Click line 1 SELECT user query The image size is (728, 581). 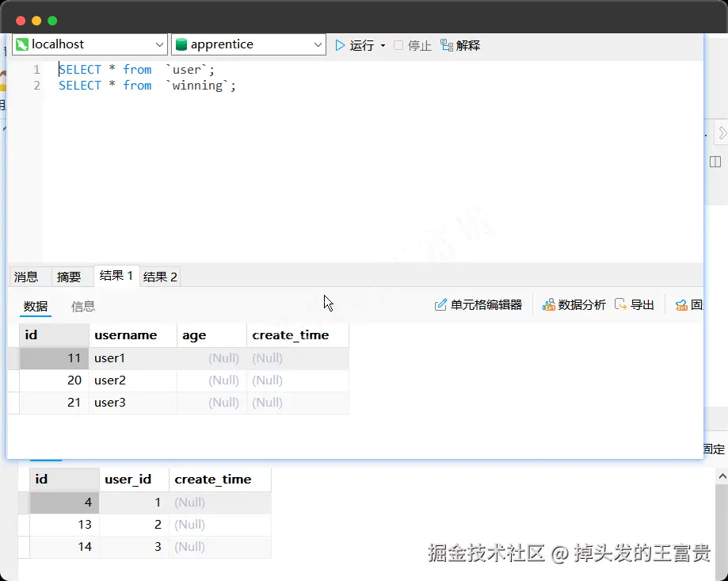pos(136,70)
